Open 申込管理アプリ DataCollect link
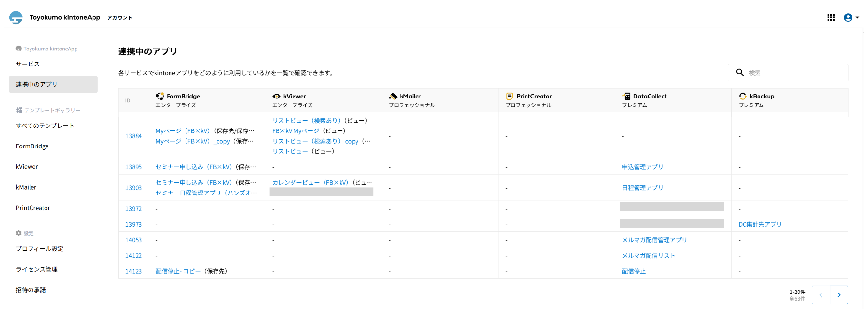Screen dimensions: 868x309 pyautogui.click(x=643, y=167)
